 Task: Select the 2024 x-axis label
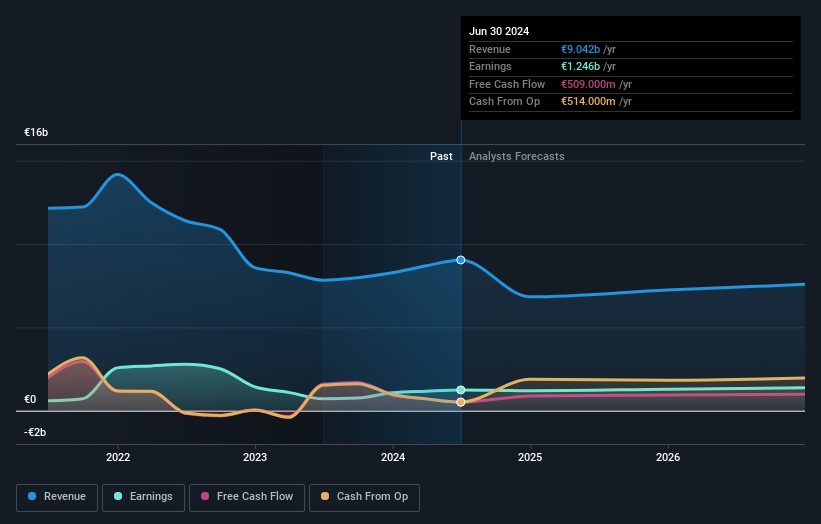point(393,457)
